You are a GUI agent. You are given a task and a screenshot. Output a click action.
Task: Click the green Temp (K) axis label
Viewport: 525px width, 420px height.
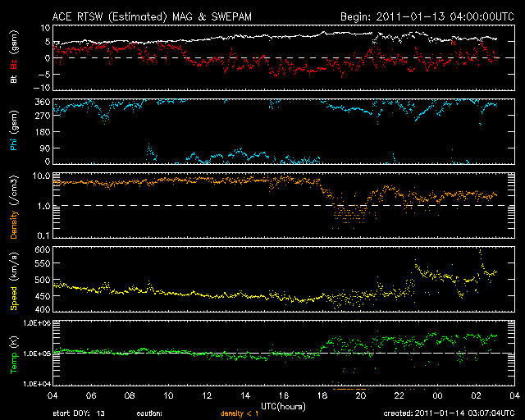click(14, 353)
